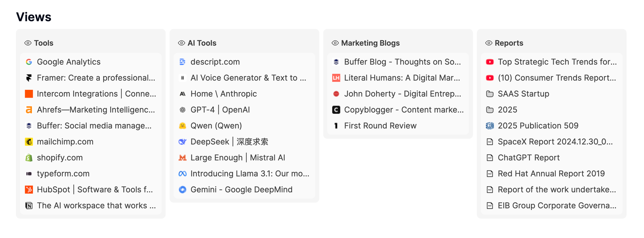Click the eye icon next to Tools
644x238 pixels.
pos(28,43)
